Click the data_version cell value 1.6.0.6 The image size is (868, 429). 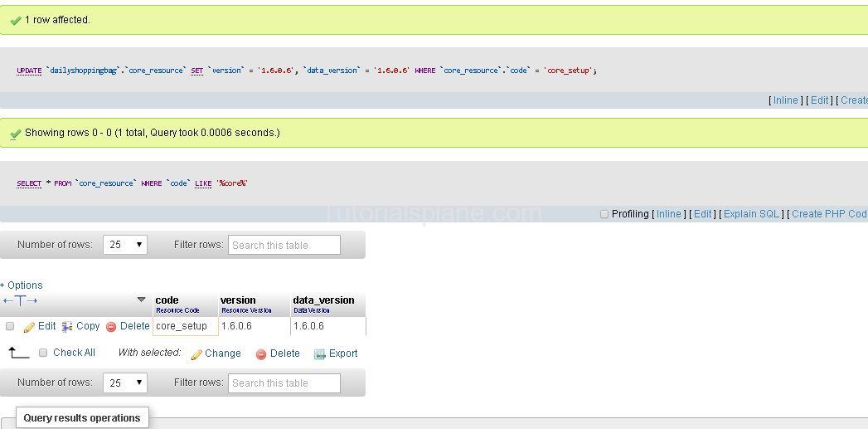point(309,326)
